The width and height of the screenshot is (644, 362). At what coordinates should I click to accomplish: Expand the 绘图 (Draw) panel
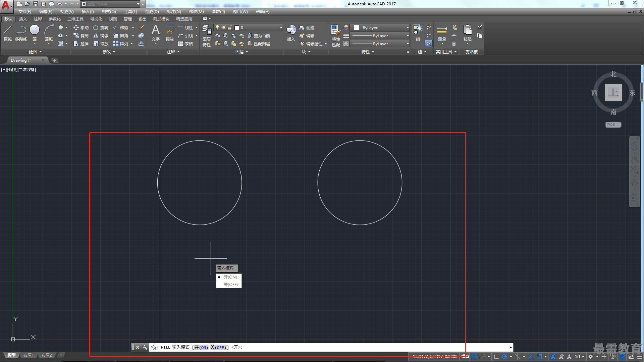click(x=35, y=52)
